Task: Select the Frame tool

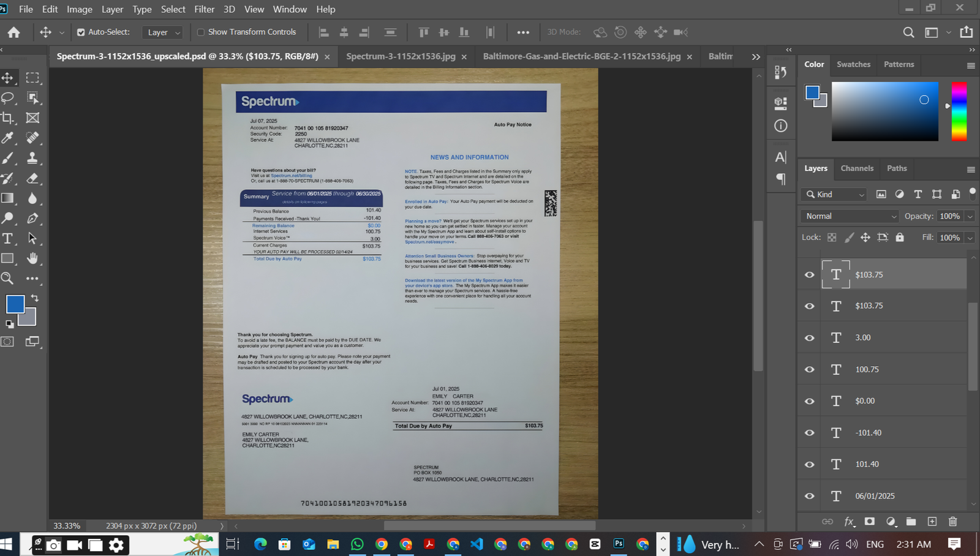Action: click(32, 118)
